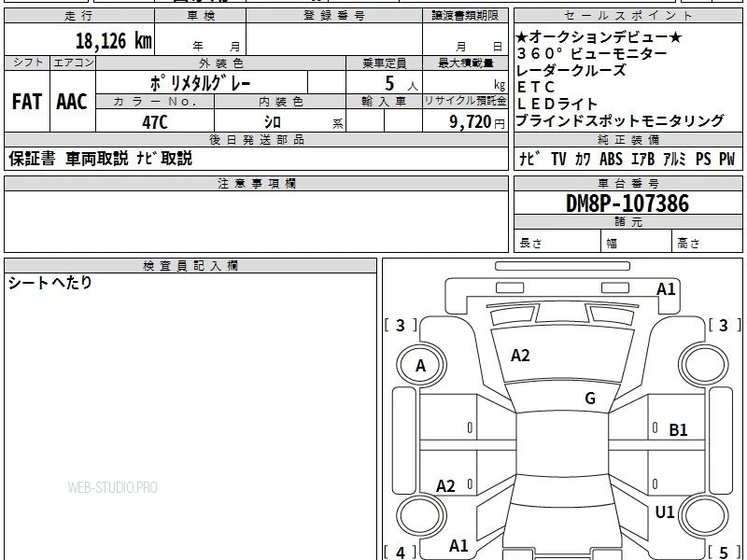747x560 pixels.
Task: Click the 保証書 text
Action: click(x=32, y=158)
